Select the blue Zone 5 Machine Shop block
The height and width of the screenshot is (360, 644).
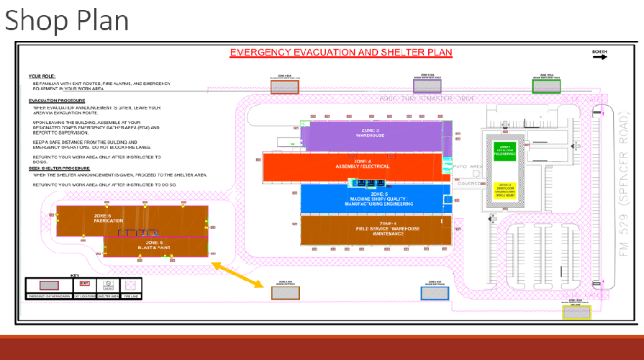tap(374, 199)
